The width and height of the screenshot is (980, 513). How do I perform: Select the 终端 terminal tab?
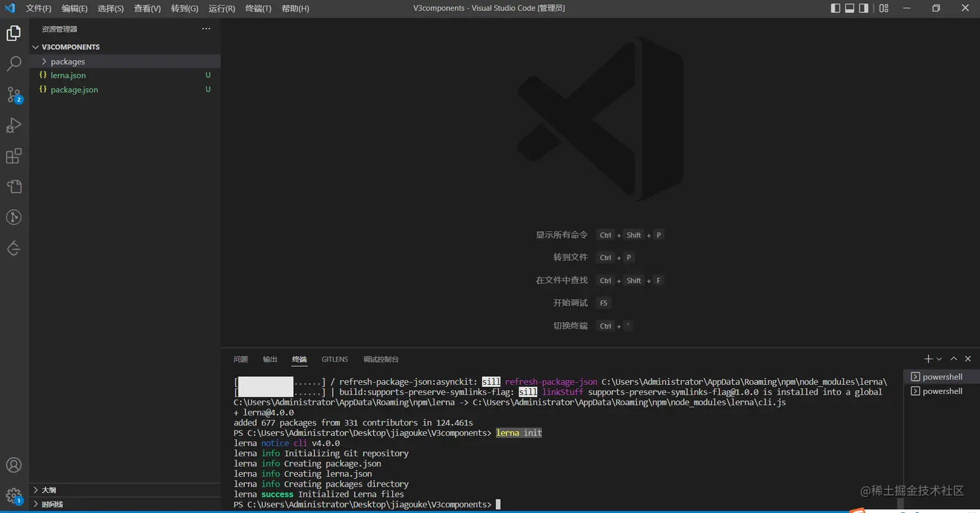pyautogui.click(x=299, y=359)
